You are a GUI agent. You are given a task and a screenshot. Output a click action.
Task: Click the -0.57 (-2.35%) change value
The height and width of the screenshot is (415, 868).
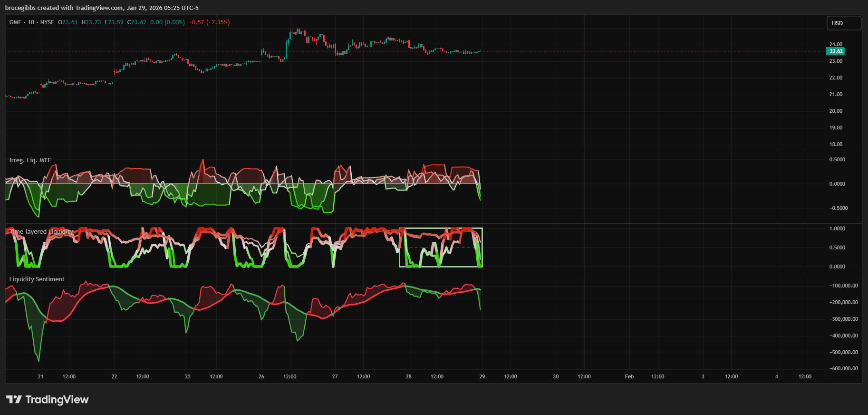[x=209, y=22]
